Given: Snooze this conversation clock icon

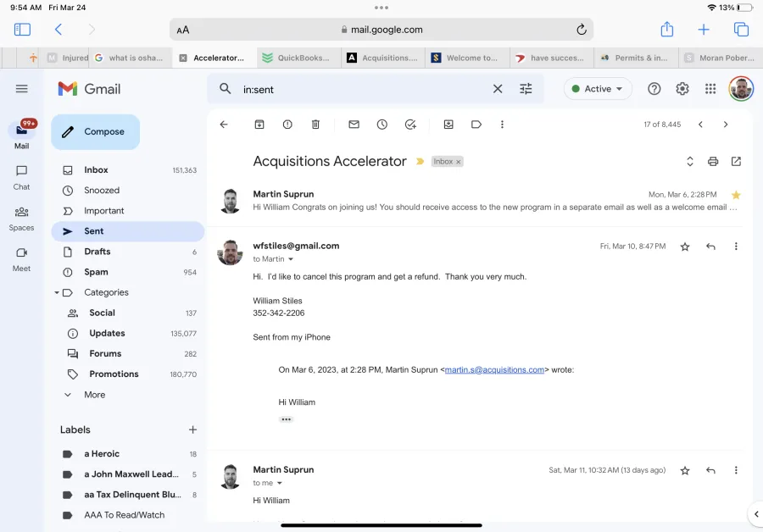Looking at the screenshot, I should point(382,125).
